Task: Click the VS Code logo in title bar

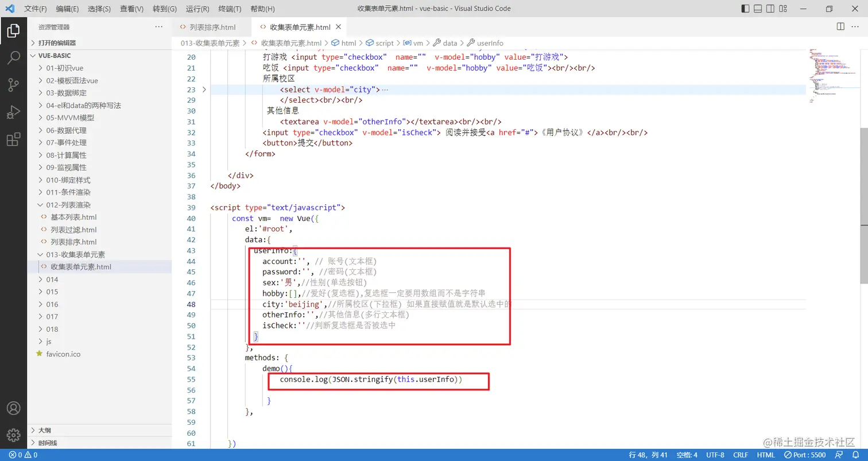Action: [x=9, y=9]
